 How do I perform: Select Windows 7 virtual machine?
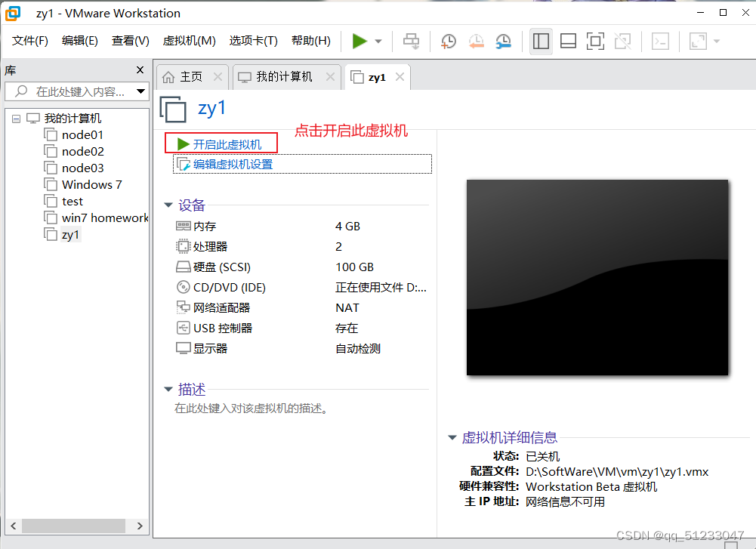[x=91, y=184]
